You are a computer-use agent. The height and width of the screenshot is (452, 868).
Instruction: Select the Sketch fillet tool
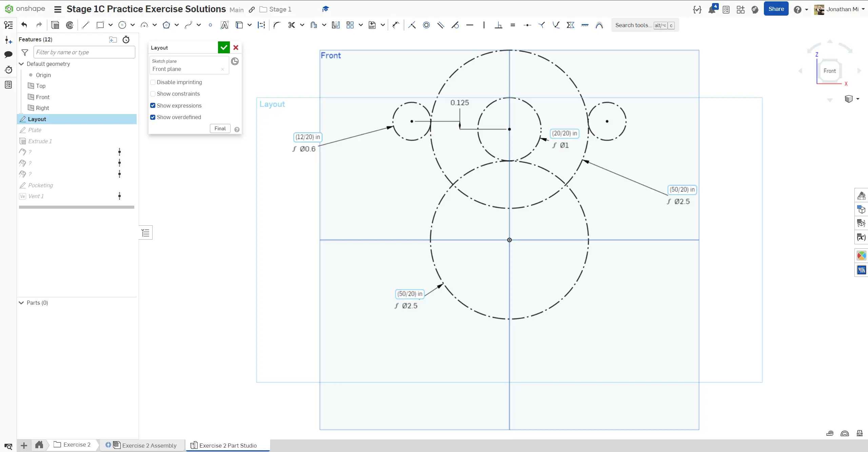coord(277,25)
